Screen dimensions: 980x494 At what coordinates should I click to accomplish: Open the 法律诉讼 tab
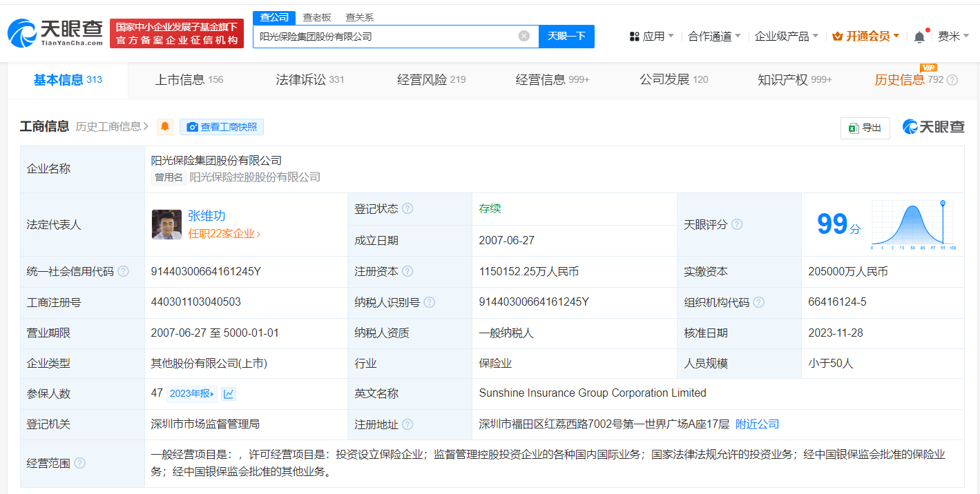click(301, 79)
